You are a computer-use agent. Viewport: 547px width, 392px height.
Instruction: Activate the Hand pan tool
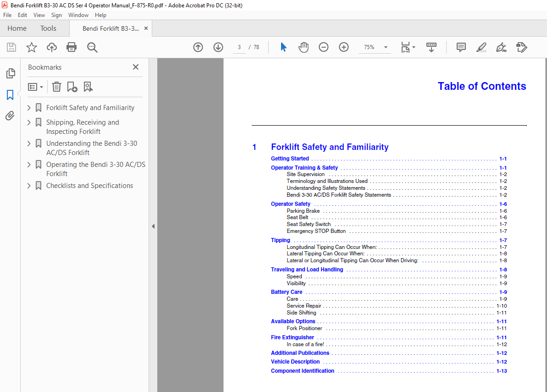click(304, 47)
